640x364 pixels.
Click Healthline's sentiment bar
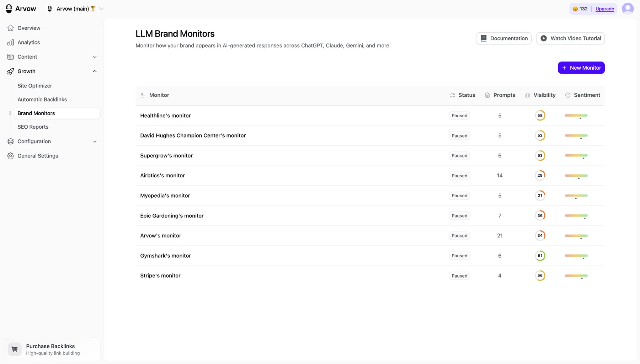(576, 116)
